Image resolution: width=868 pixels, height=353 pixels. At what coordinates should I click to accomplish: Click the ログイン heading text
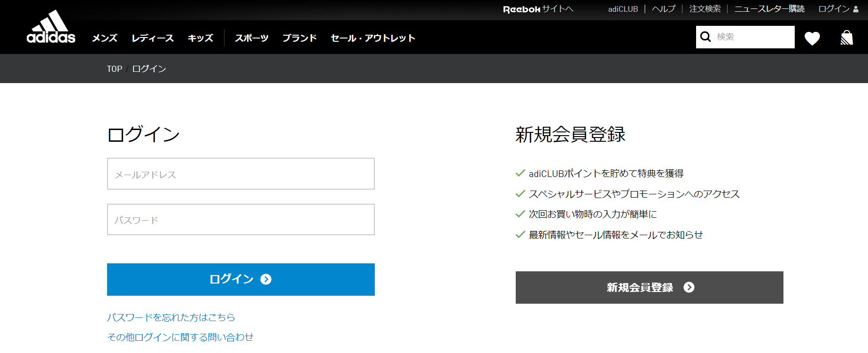[x=144, y=134]
